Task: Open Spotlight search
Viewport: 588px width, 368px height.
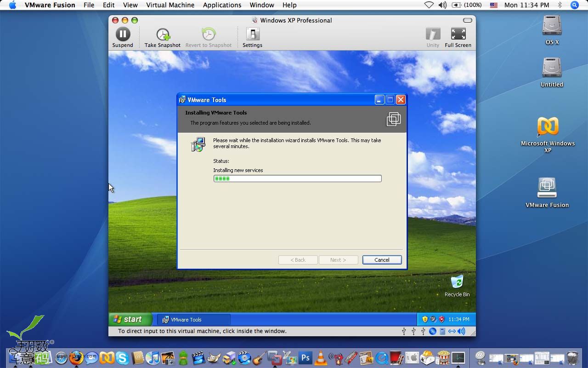Action: pos(574,5)
